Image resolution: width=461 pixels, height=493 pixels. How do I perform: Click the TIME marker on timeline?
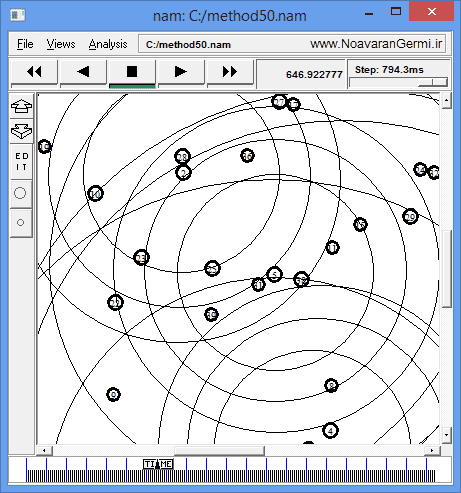pyautogui.click(x=158, y=464)
